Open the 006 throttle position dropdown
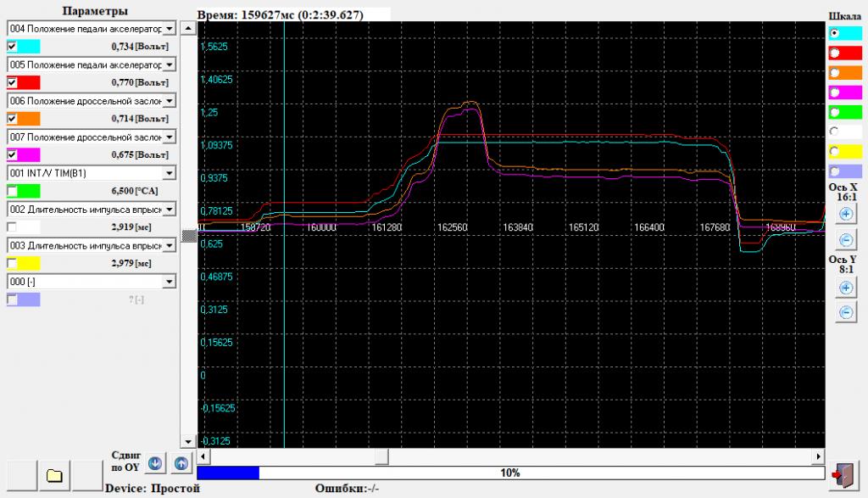The height and width of the screenshot is (498, 868). click(x=170, y=101)
